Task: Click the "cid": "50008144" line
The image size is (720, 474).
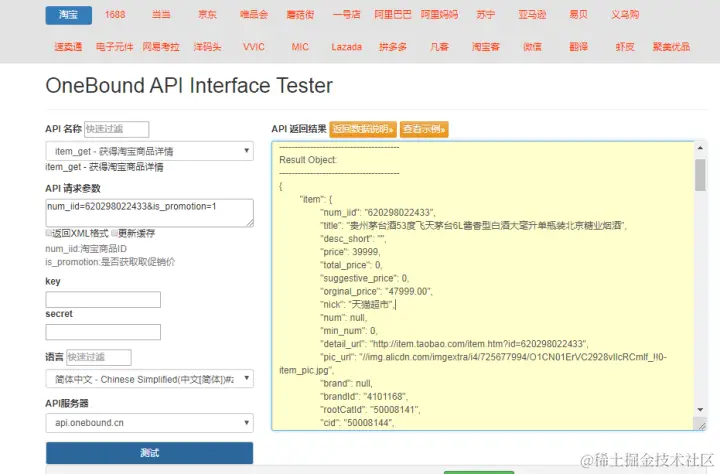Action: [357, 423]
